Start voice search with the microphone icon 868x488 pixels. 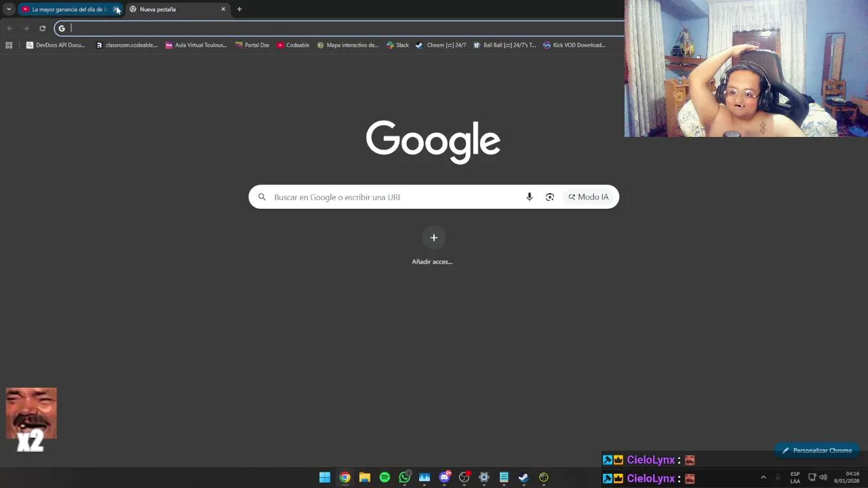(x=530, y=197)
